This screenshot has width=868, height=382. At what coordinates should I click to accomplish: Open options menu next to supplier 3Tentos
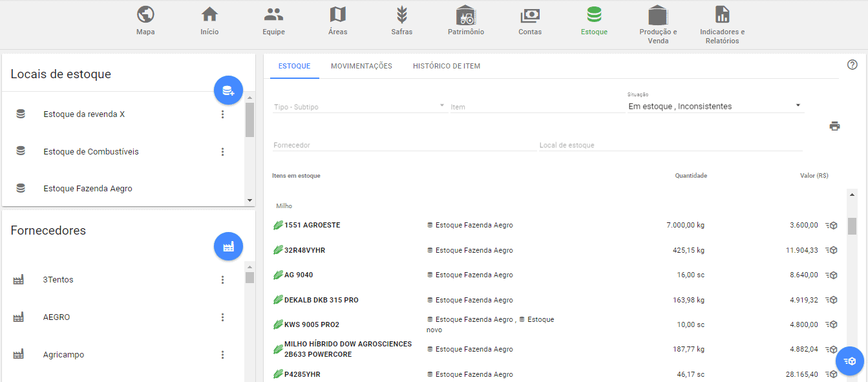pyautogui.click(x=222, y=279)
